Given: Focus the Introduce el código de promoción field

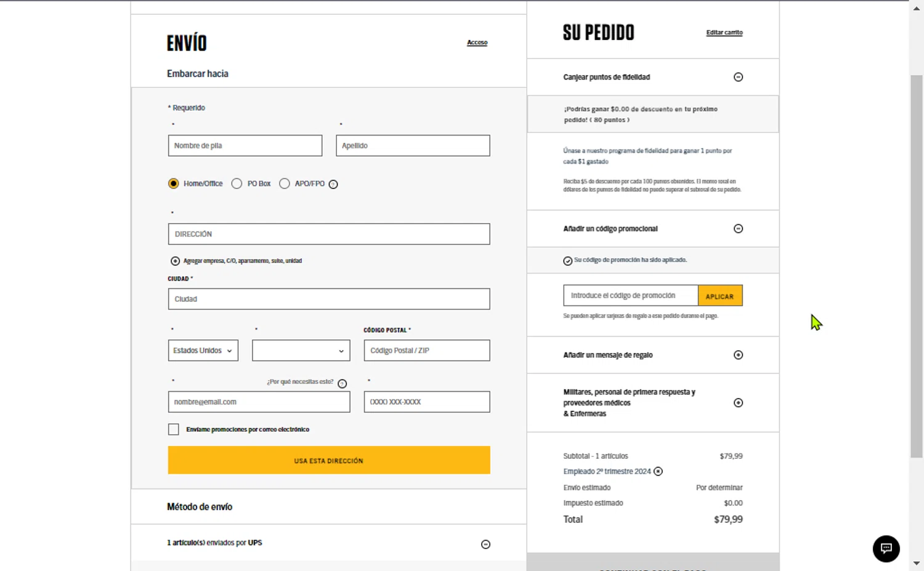Looking at the screenshot, I should point(631,296).
